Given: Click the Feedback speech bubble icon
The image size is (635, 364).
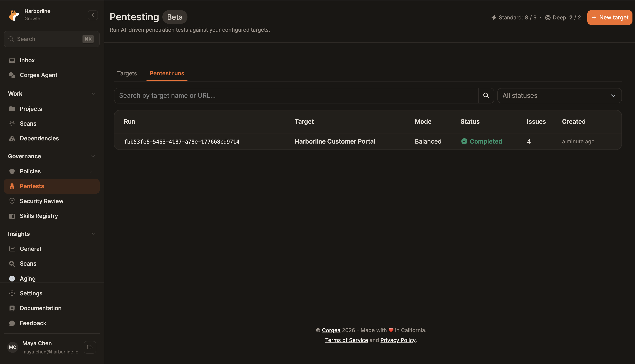Looking at the screenshot, I should pyautogui.click(x=12, y=323).
